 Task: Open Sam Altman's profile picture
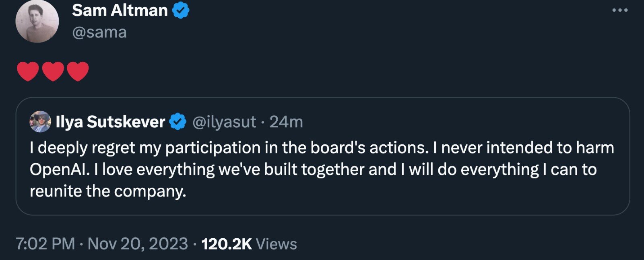pyautogui.click(x=37, y=21)
